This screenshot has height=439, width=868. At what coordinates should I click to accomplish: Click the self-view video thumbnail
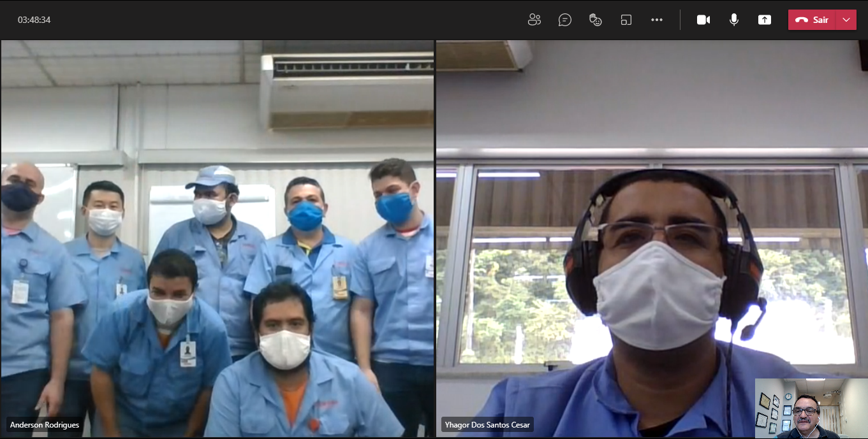pos(811,408)
